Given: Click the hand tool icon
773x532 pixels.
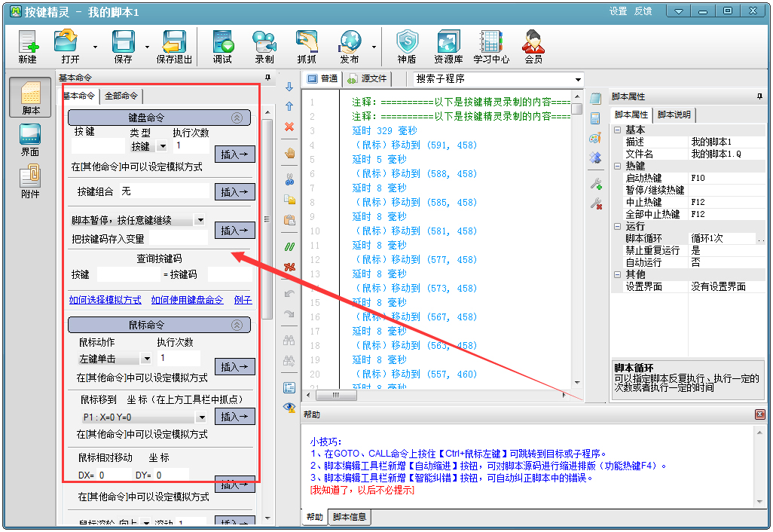Looking at the screenshot, I should [x=289, y=153].
